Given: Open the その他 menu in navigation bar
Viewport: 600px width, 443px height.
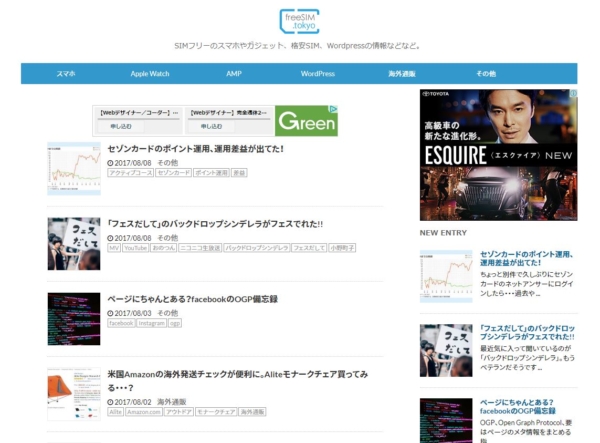Looking at the screenshot, I should coord(486,74).
